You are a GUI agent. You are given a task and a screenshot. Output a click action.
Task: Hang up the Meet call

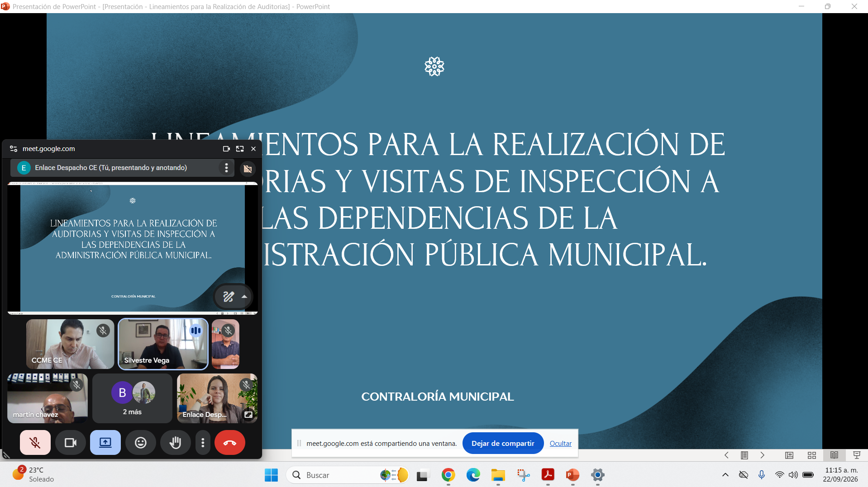230,443
